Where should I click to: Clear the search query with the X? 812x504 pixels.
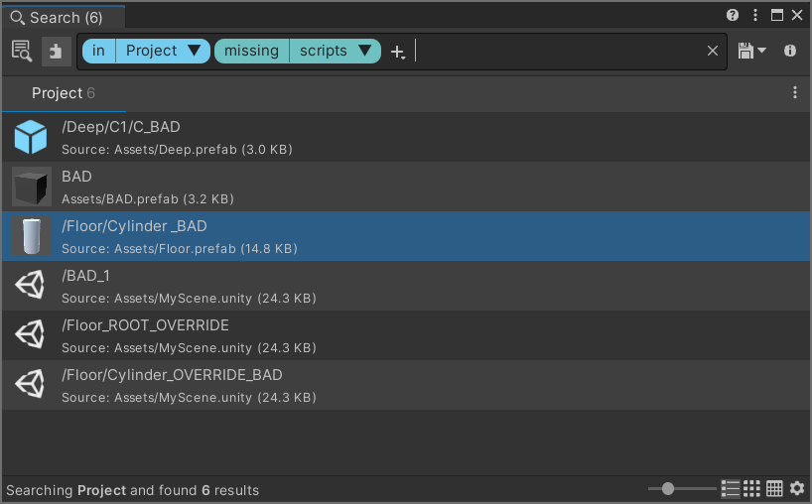pyautogui.click(x=713, y=51)
